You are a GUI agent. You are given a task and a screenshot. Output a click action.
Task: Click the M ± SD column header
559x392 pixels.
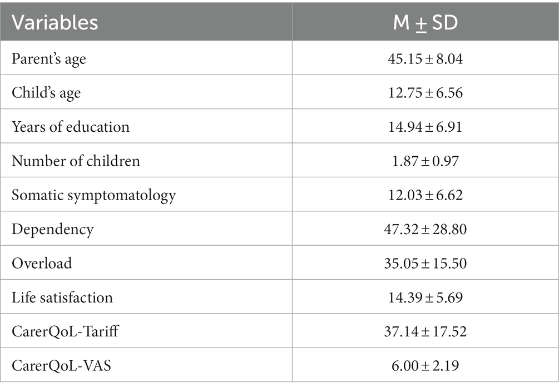[426, 22]
